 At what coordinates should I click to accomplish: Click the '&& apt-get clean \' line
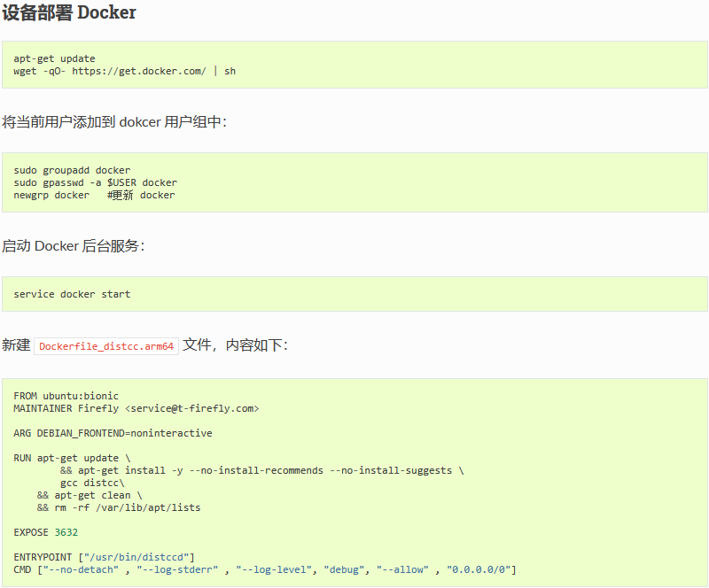[x=90, y=495]
